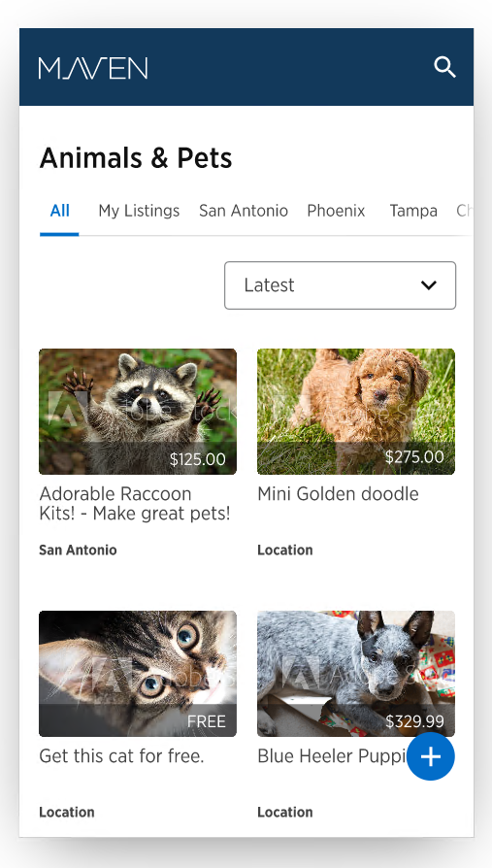Switch to the San Antonio tab
Viewport: 492px width, 868px height.
pos(244,211)
